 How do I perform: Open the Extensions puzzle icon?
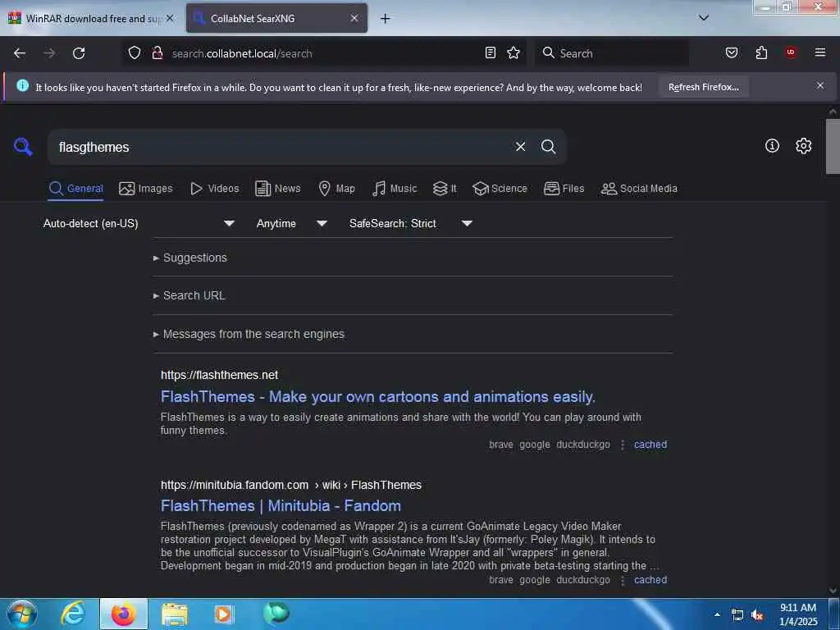(761, 52)
